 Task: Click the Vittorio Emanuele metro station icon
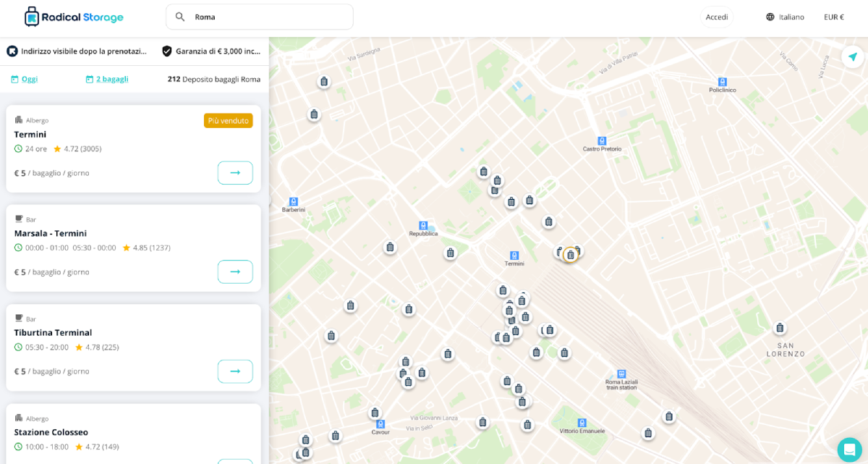pos(582,423)
